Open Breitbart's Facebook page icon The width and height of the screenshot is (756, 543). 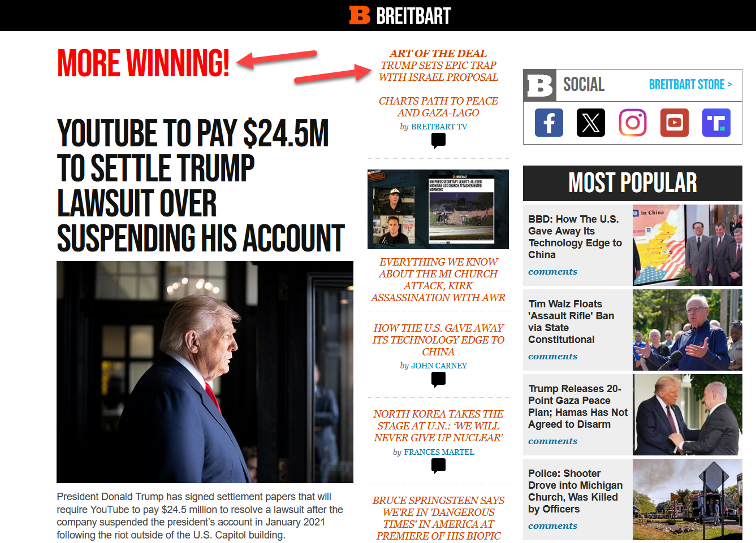tap(548, 123)
